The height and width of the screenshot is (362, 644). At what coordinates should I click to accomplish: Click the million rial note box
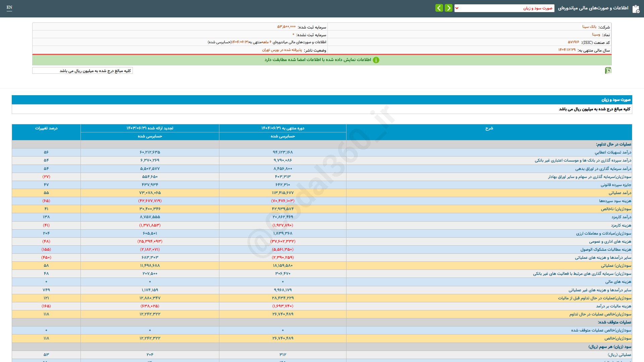click(x=83, y=71)
